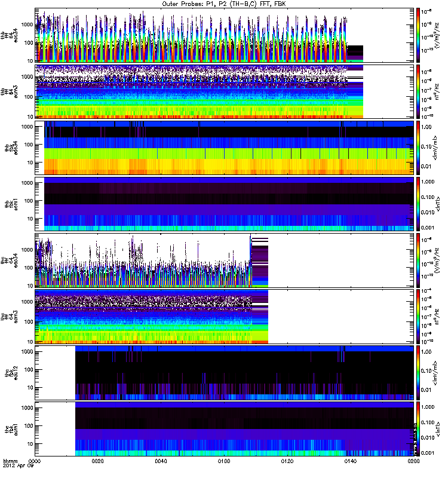Click the blank data gap at the start of the thc fbk edc12 panel
This screenshot has height=478, width=448.
[x=56, y=372]
